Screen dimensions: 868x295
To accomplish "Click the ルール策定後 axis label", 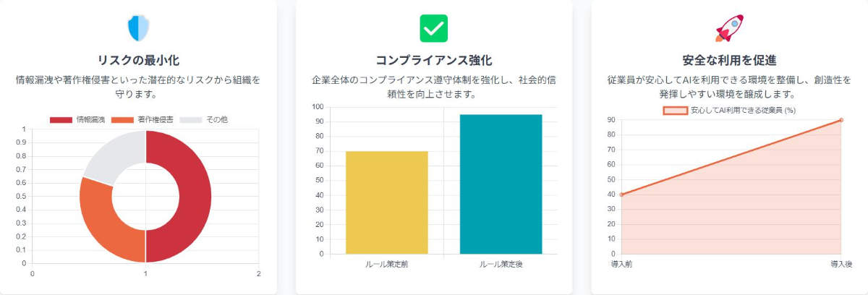I will (x=501, y=265).
